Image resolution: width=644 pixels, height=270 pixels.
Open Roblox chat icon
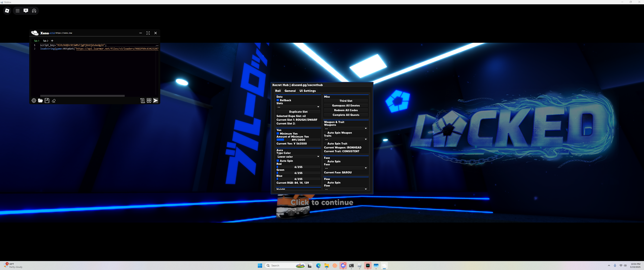click(26, 10)
